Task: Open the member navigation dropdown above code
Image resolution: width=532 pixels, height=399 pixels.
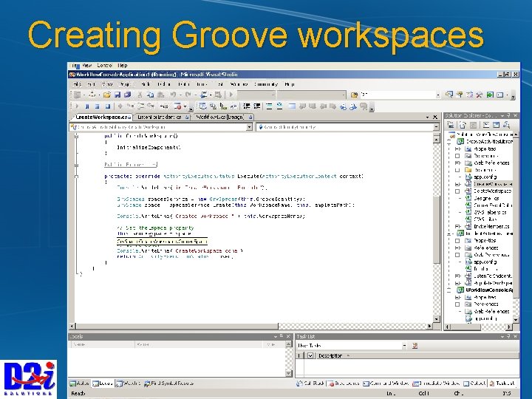Action: 437,127
